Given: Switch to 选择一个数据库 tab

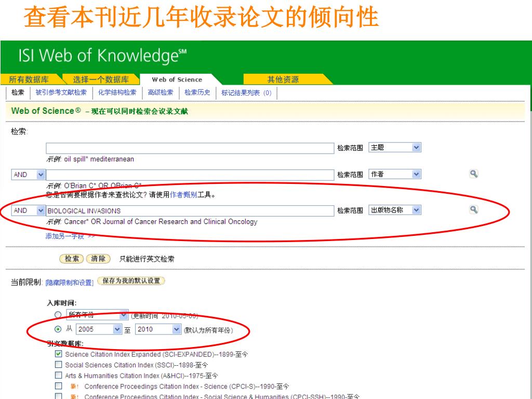Looking at the screenshot, I should pyautogui.click(x=101, y=79).
